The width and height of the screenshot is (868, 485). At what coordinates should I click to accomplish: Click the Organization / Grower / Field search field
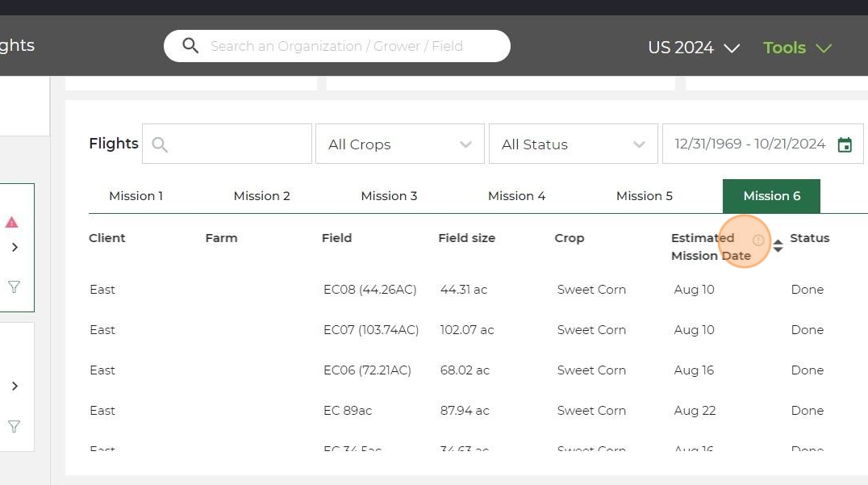tap(347, 46)
